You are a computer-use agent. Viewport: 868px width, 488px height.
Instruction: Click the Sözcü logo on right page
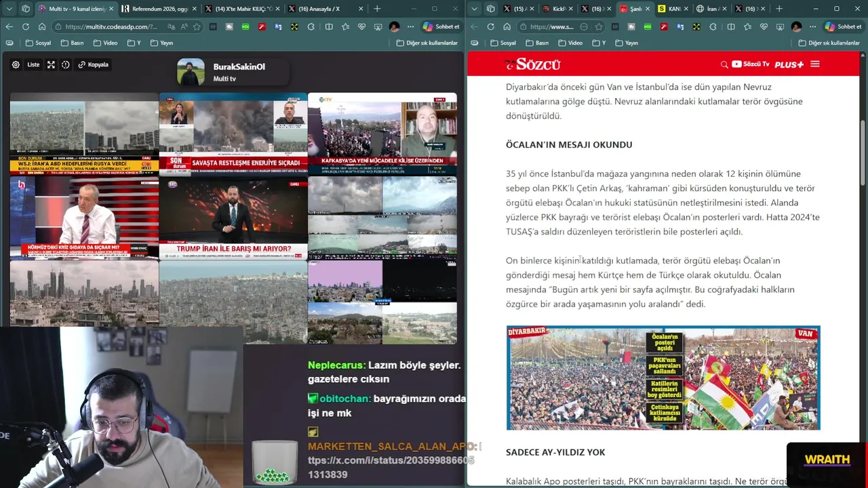tap(532, 64)
